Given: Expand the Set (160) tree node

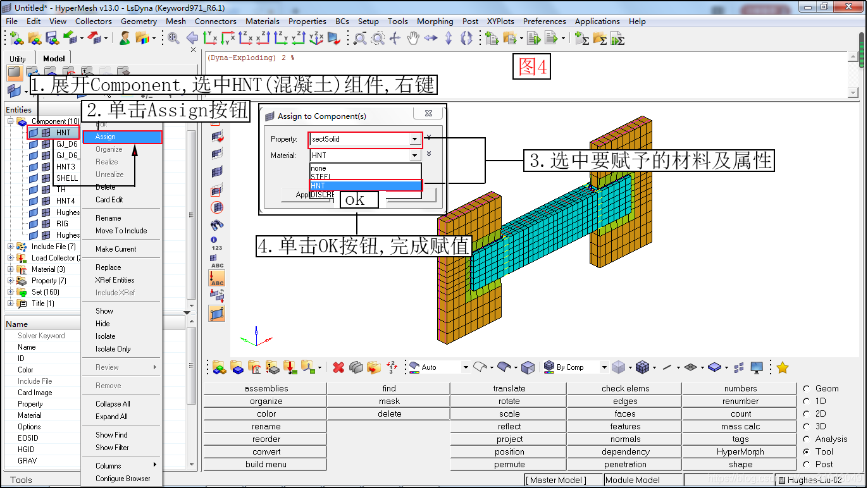Looking at the screenshot, I should click(x=11, y=292).
